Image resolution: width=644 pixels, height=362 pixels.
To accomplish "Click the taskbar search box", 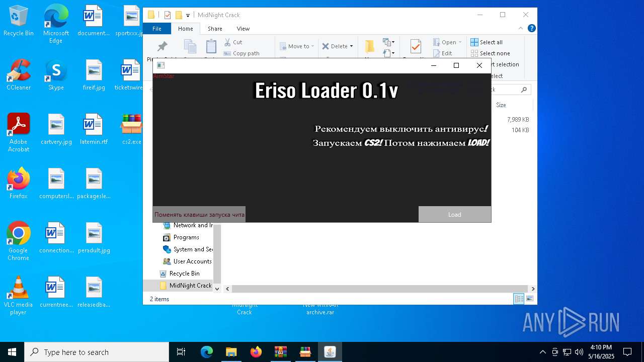I will click(x=96, y=352).
